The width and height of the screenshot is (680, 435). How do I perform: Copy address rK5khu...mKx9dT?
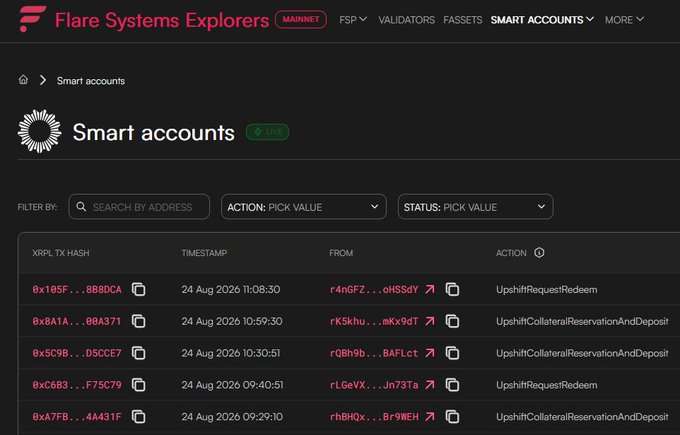[452, 321]
